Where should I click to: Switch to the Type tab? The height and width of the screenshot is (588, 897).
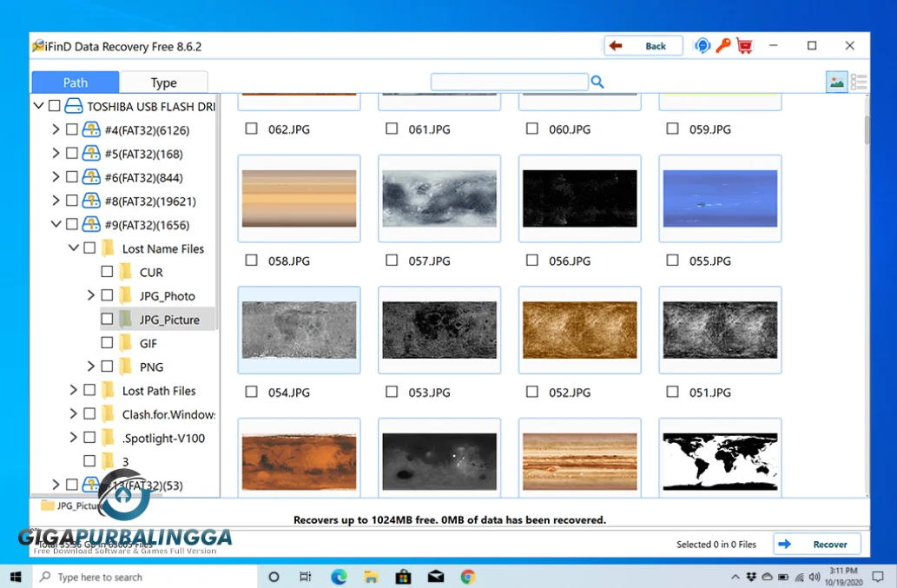click(163, 82)
